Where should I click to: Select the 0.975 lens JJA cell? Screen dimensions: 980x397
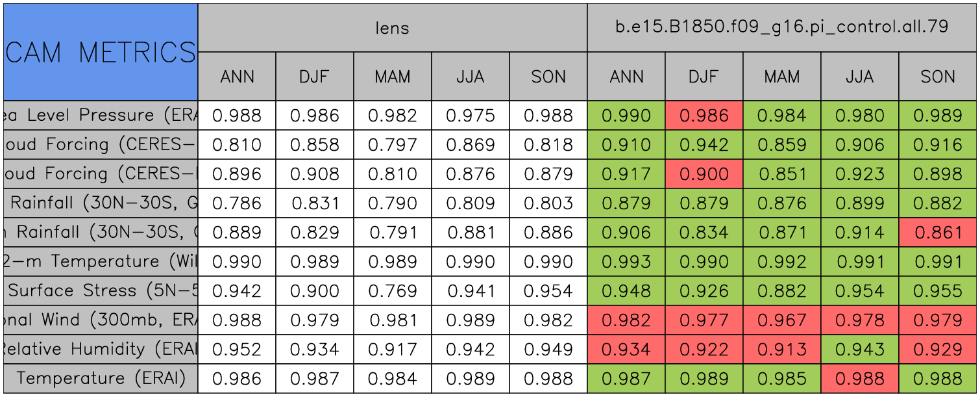tap(470, 116)
